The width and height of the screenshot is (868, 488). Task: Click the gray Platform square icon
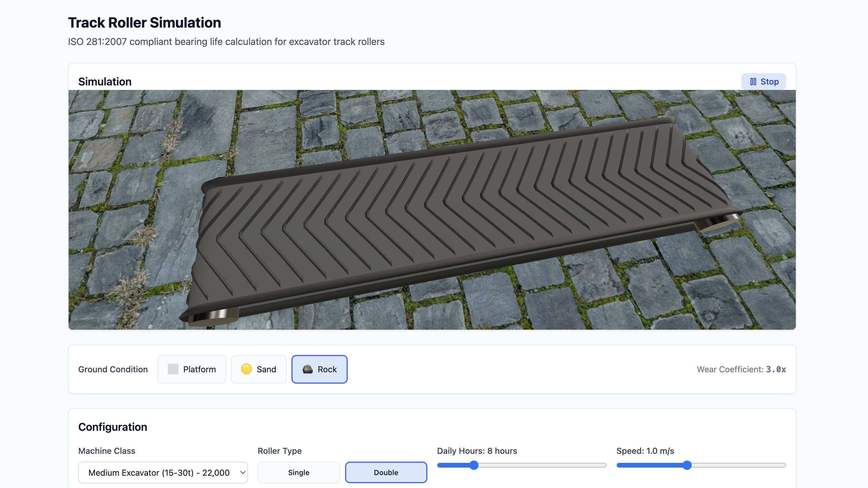[x=173, y=369]
